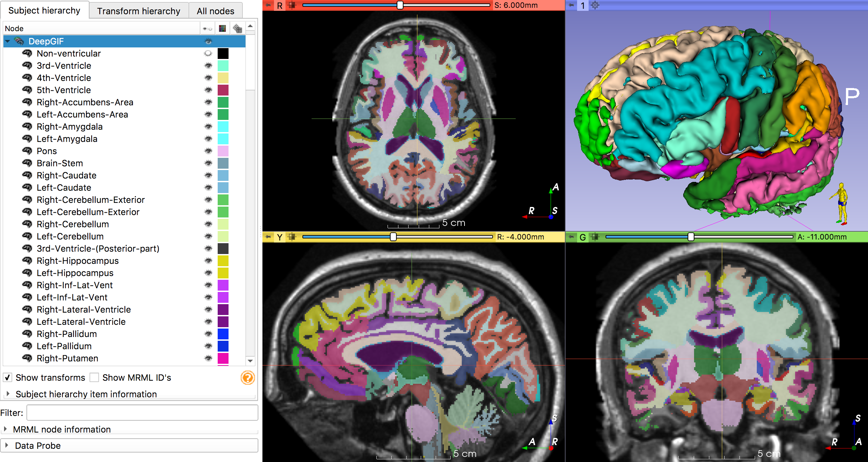The image size is (868, 462).
Task: Click the Right-Pallidum blue color swatch
Action: point(223,334)
